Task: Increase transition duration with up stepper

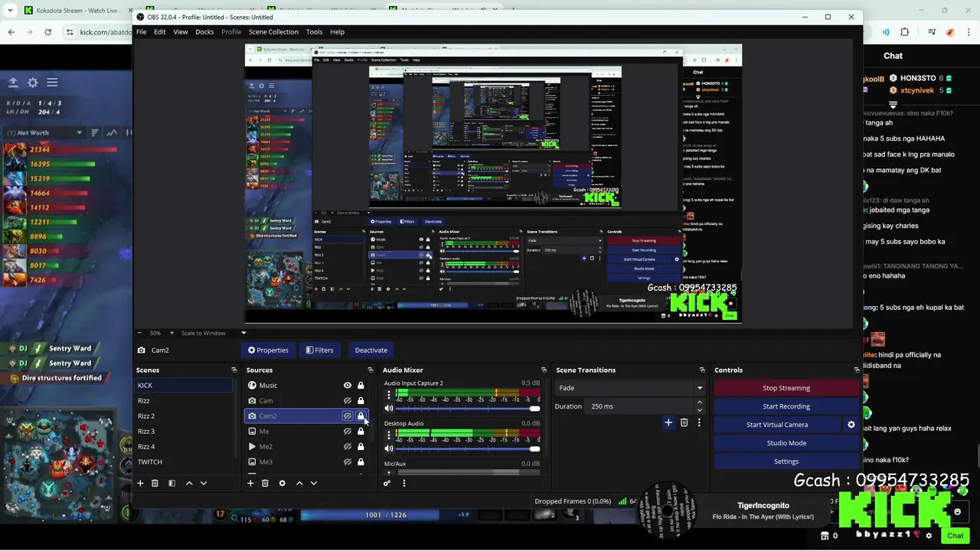Action: pyautogui.click(x=700, y=403)
